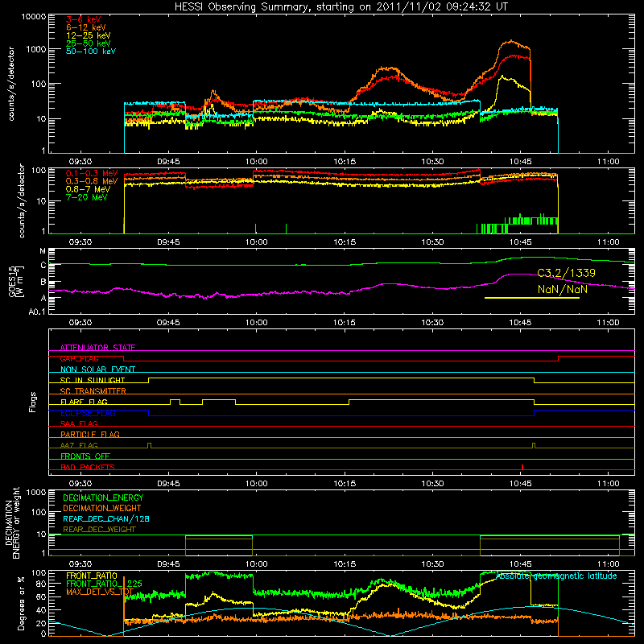
Task: Click the DECIMATION ENERGY or weight axis label
Action: [13, 522]
